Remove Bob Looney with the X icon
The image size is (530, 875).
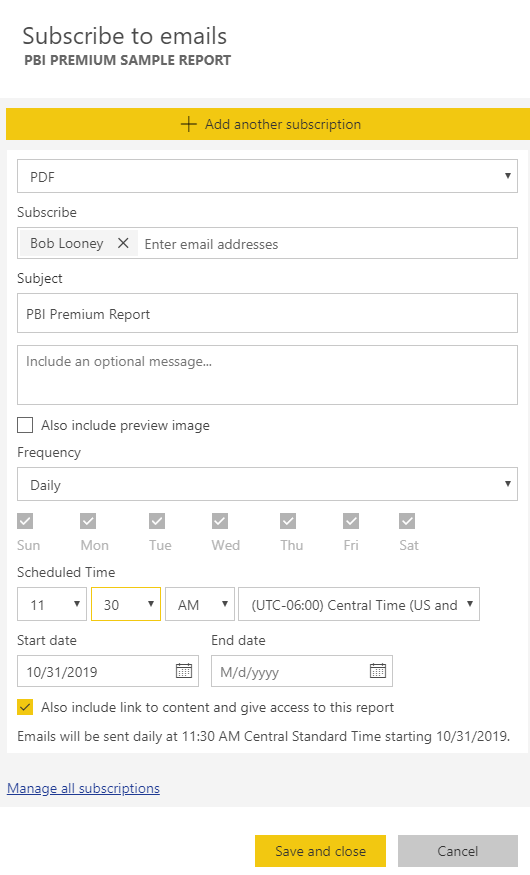[123, 243]
